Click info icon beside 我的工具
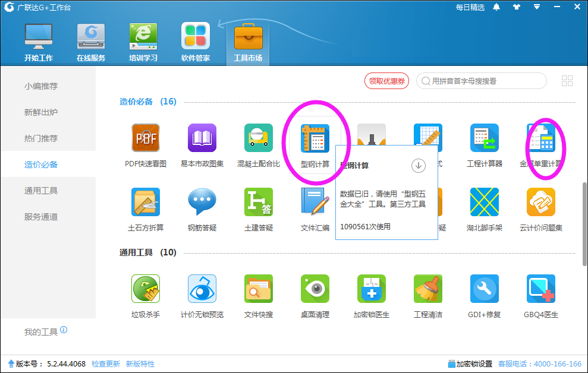The image size is (588, 373). pyautogui.click(x=64, y=330)
